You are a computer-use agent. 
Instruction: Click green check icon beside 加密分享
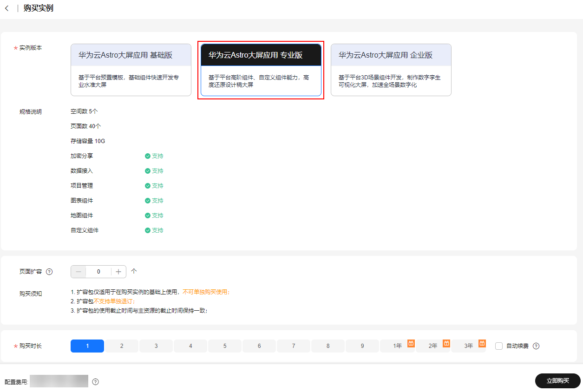point(148,156)
